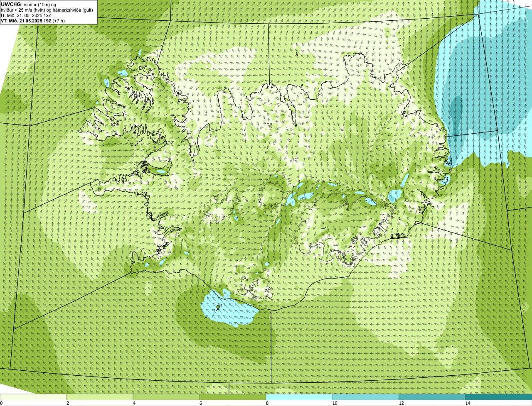This screenshot has width=532, height=406.
Task: Click the legend value label 8
Action: 267,403
